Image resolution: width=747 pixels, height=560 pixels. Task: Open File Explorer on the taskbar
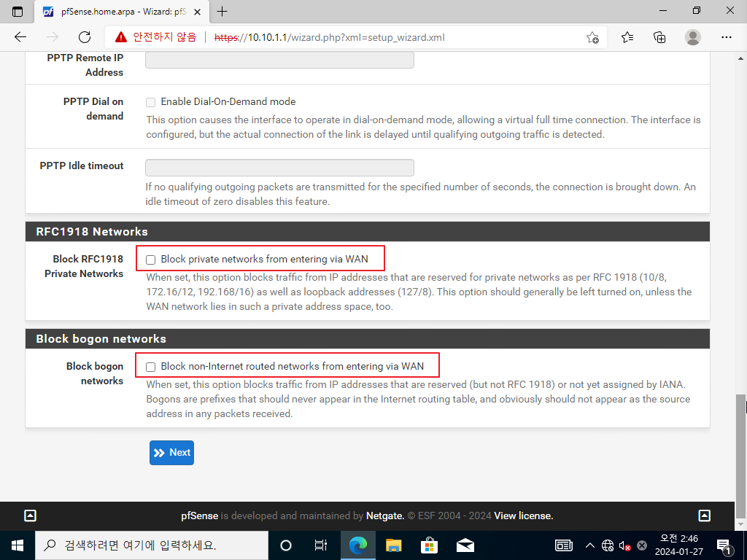coord(393,545)
